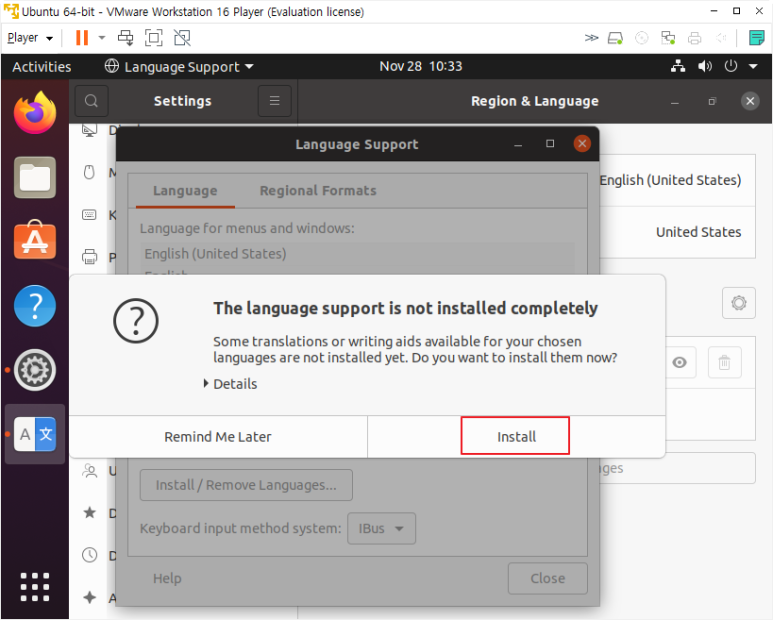773x620 pixels.
Task: Click the CD/DVD device icon
Action: tap(641, 38)
